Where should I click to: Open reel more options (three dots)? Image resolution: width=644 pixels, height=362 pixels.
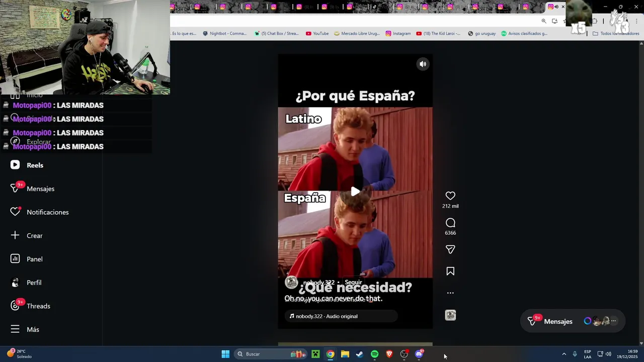coord(450,293)
